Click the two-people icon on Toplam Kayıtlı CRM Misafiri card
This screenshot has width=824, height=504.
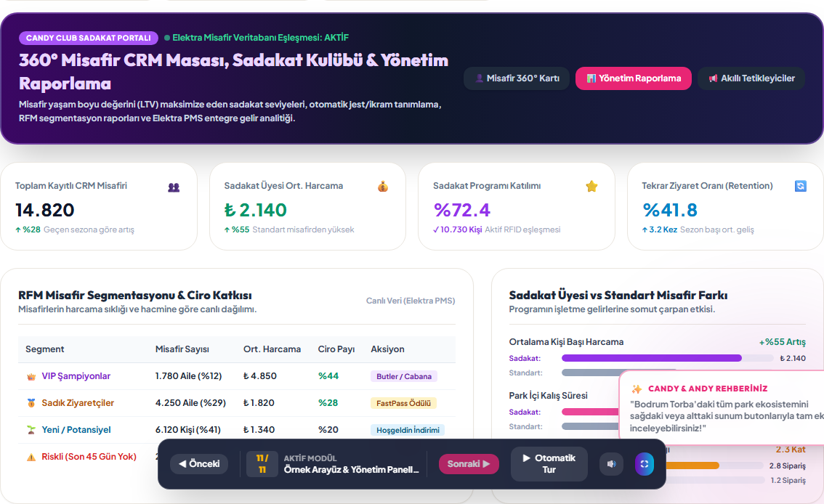174,187
